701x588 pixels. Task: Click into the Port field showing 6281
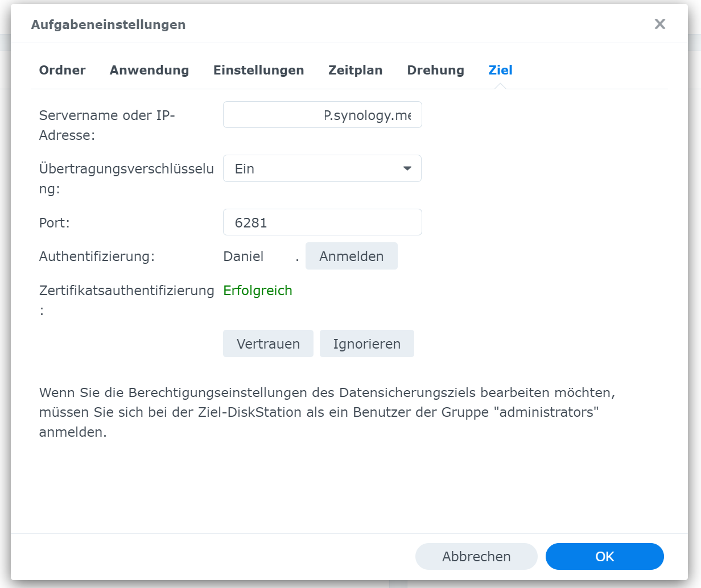[x=322, y=222]
